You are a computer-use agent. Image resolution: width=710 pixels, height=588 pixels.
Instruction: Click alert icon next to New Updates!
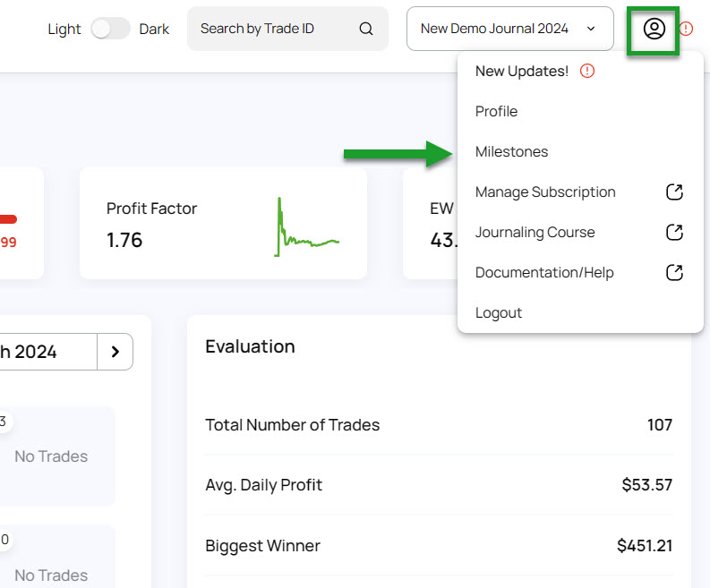586,71
